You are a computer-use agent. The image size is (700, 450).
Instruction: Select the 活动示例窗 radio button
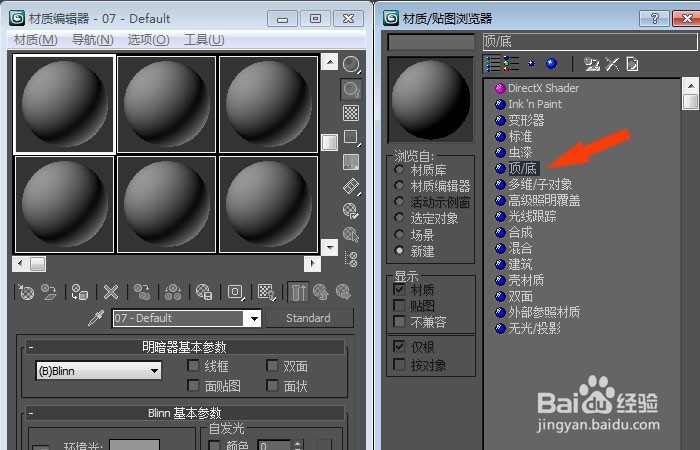coord(399,202)
